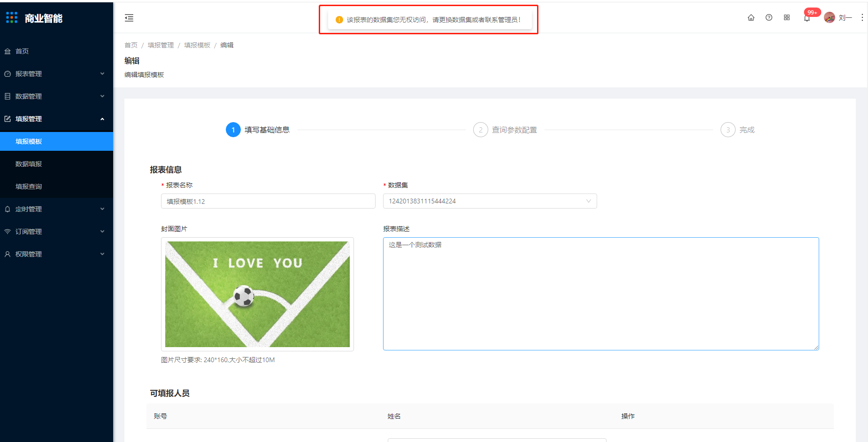Open the 权限管理 sidebar menu
The width and height of the screenshot is (868, 442).
56,254
